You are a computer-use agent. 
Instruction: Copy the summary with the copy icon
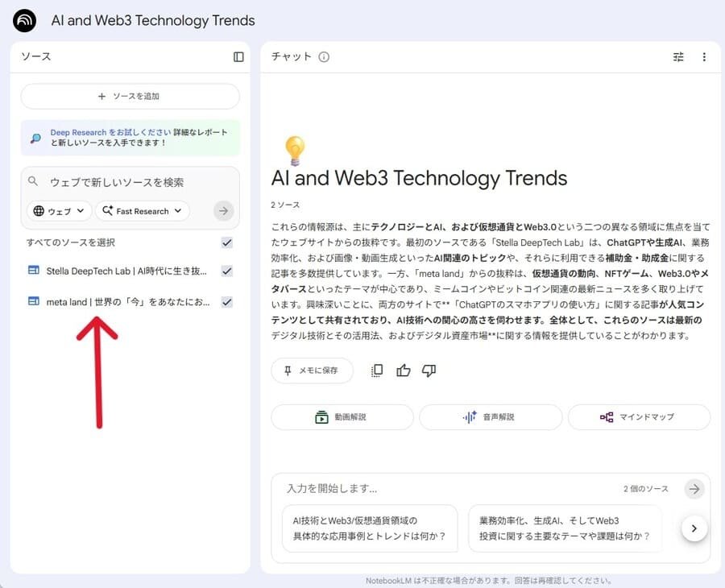pos(375,370)
